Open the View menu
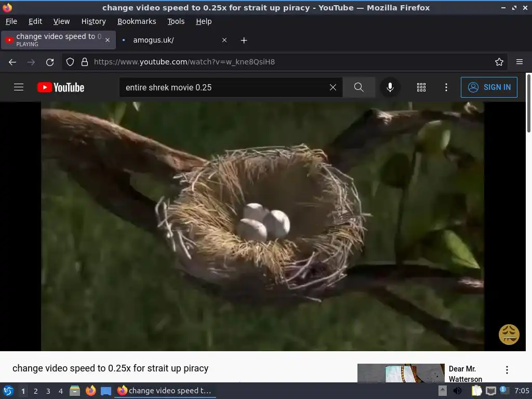Screen dimensions: 532x399 [61, 21]
